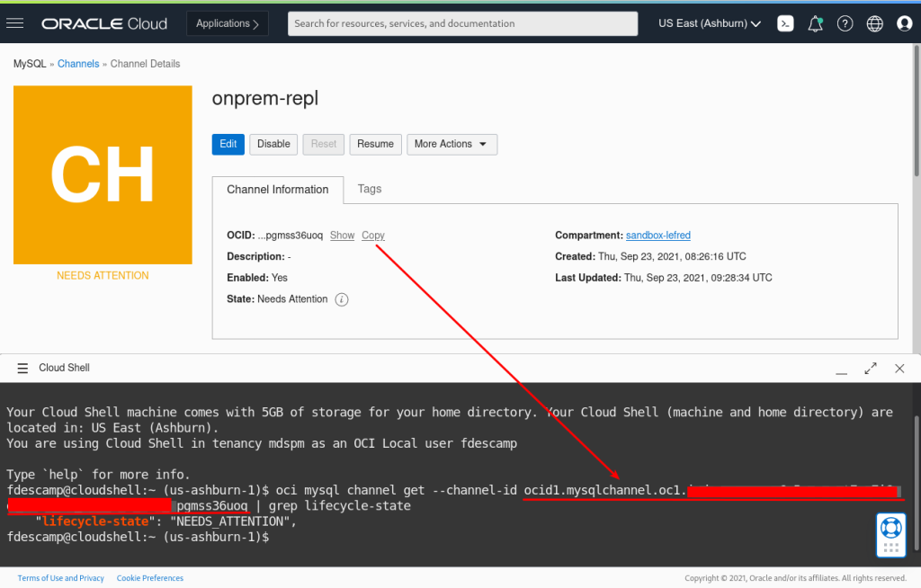Go to Channels breadcrumb

pyautogui.click(x=78, y=64)
